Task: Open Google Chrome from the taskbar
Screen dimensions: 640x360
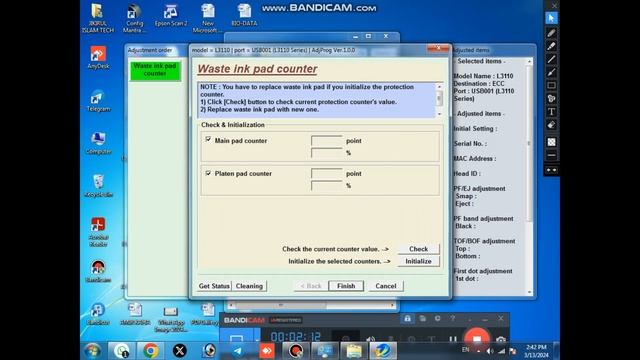Action: (x=151, y=351)
